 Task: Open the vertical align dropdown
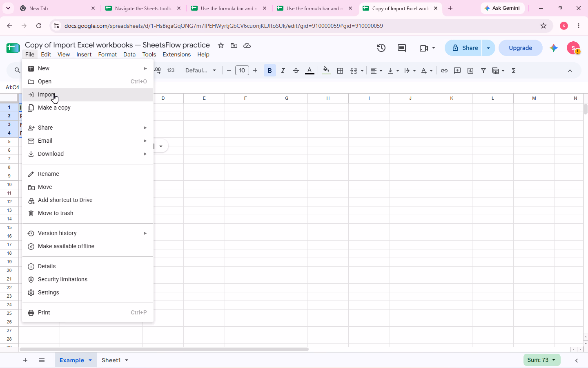point(393,71)
